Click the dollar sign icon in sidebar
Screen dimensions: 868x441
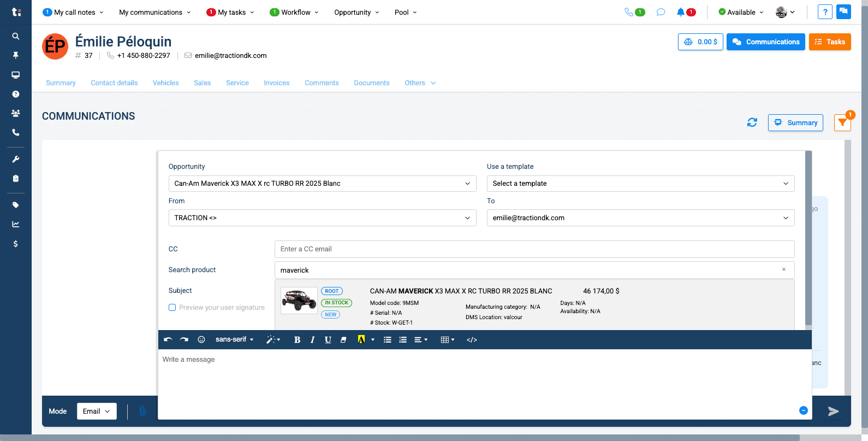point(16,244)
